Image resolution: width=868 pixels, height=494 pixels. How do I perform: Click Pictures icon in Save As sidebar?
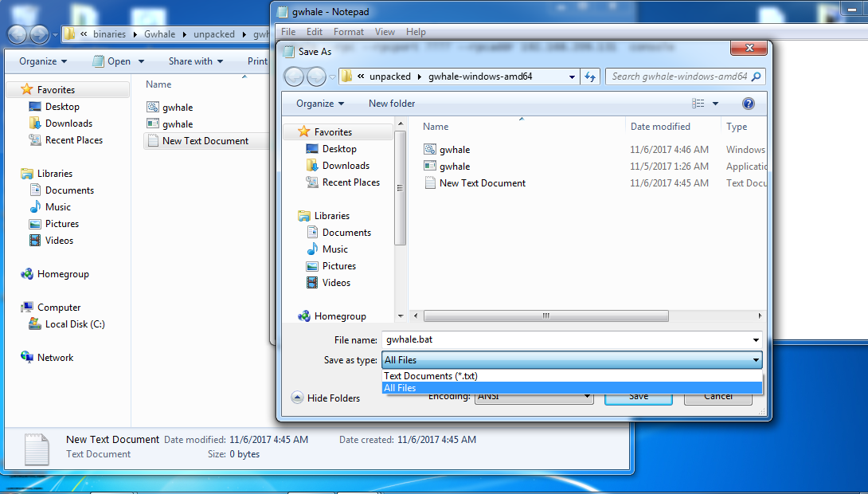(312, 266)
